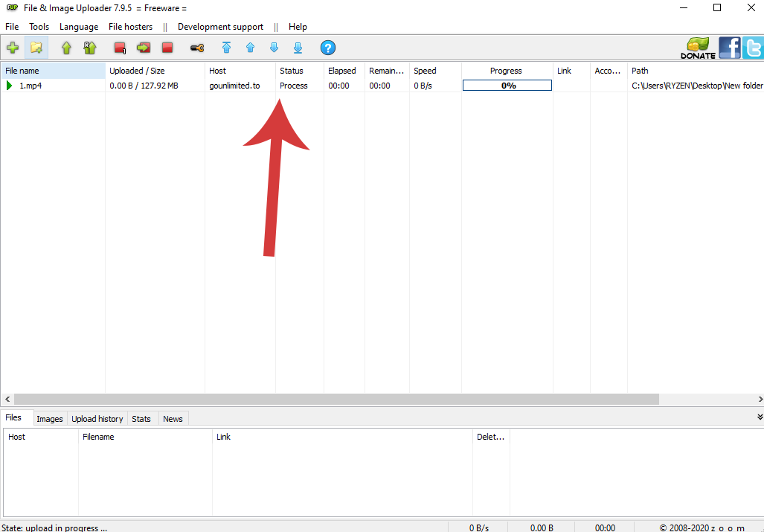This screenshot has width=764, height=532.
Task: Click the add folder toolbar icon
Action: (x=36, y=48)
